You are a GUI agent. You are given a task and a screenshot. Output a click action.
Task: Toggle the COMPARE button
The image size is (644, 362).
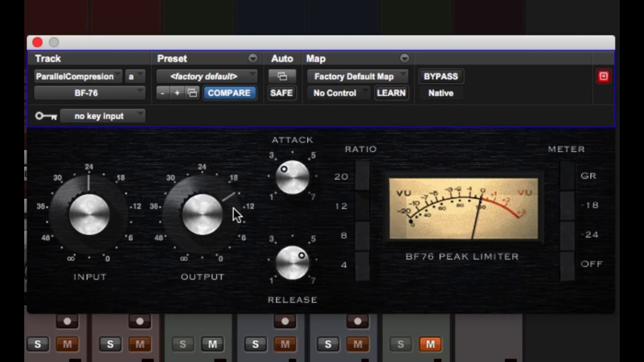point(229,93)
